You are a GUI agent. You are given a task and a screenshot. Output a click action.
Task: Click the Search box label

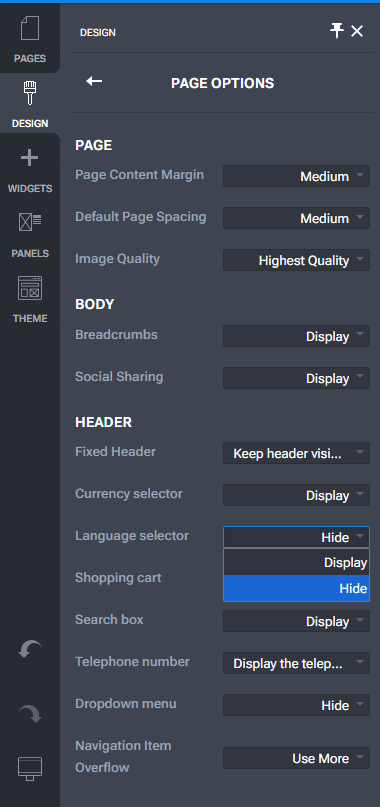[x=109, y=620]
